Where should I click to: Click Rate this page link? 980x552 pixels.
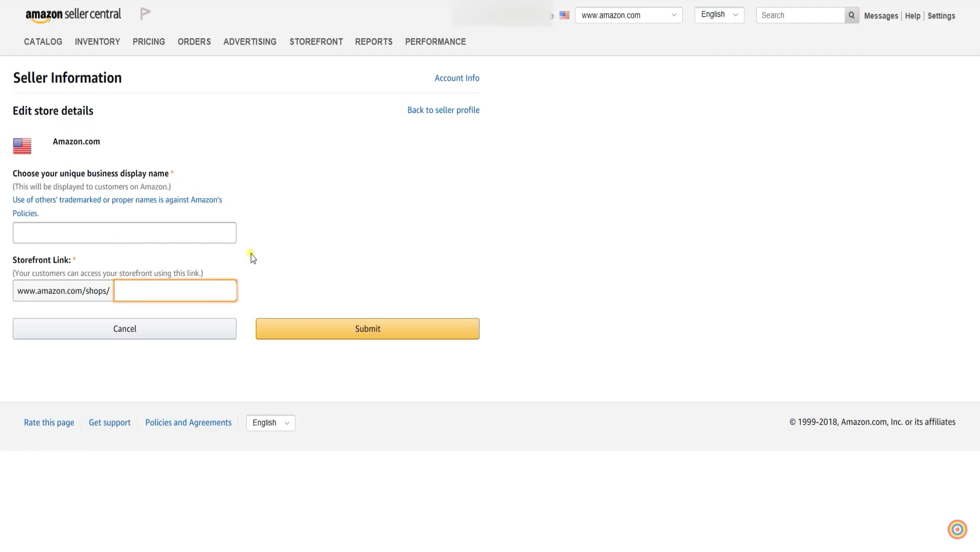click(49, 423)
